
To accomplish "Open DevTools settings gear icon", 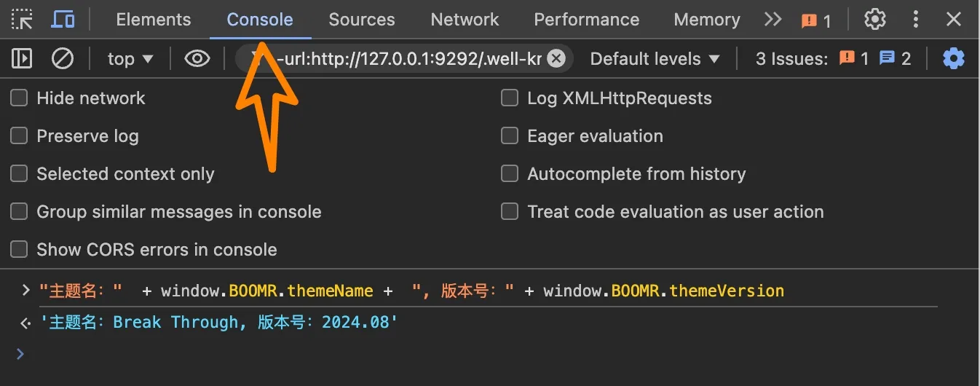I will pos(874,20).
